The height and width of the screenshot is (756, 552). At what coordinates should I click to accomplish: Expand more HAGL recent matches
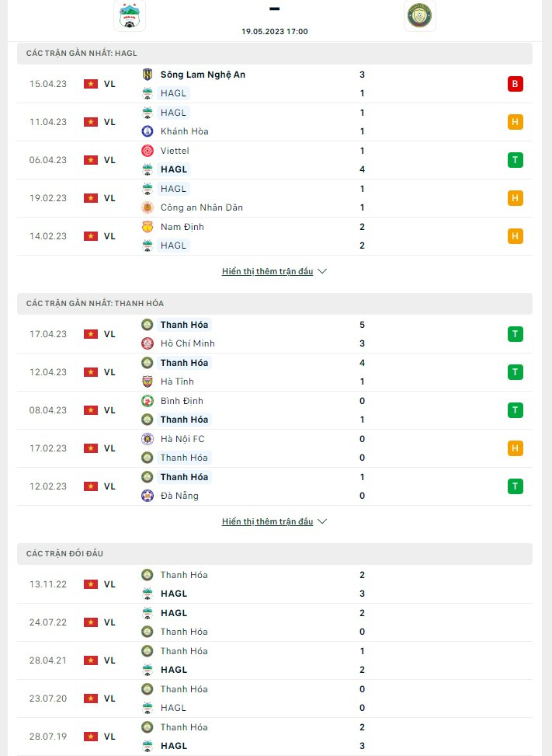pos(274,271)
